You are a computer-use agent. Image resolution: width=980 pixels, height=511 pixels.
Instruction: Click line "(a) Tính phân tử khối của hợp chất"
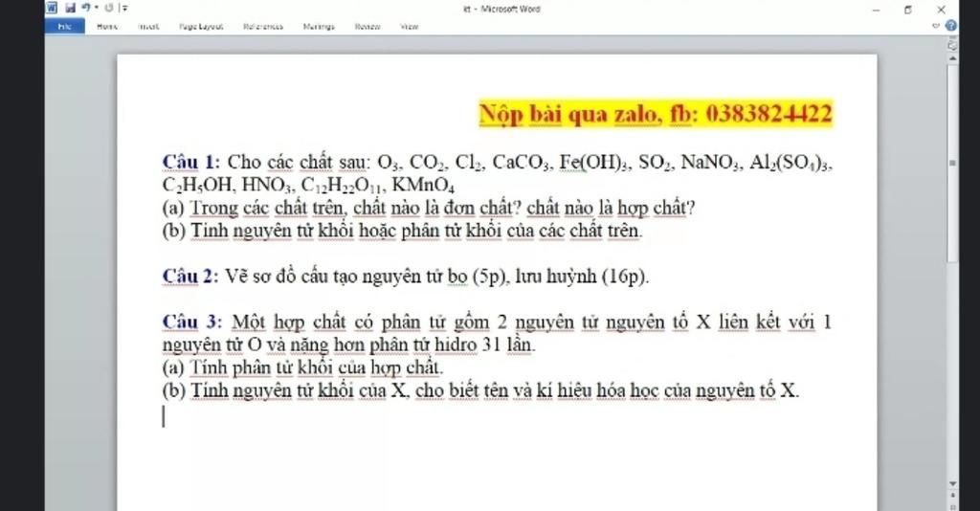click(302, 367)
